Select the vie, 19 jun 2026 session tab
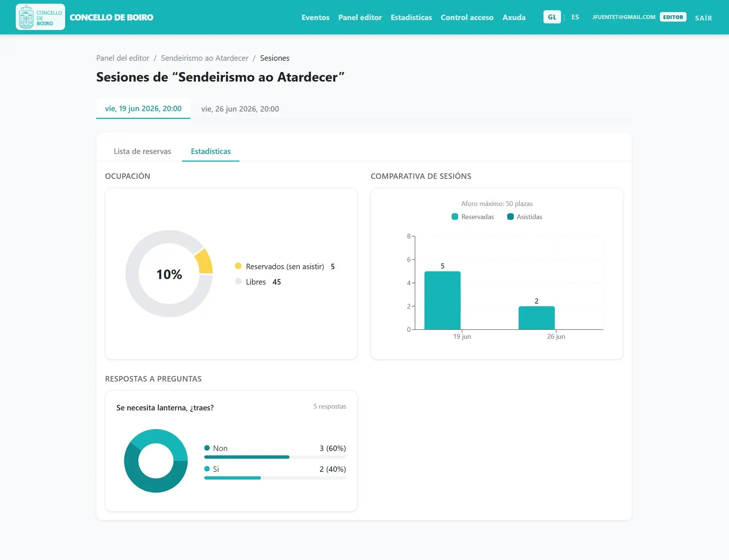Viewport: 729px width, 560px height. (143, 109)
